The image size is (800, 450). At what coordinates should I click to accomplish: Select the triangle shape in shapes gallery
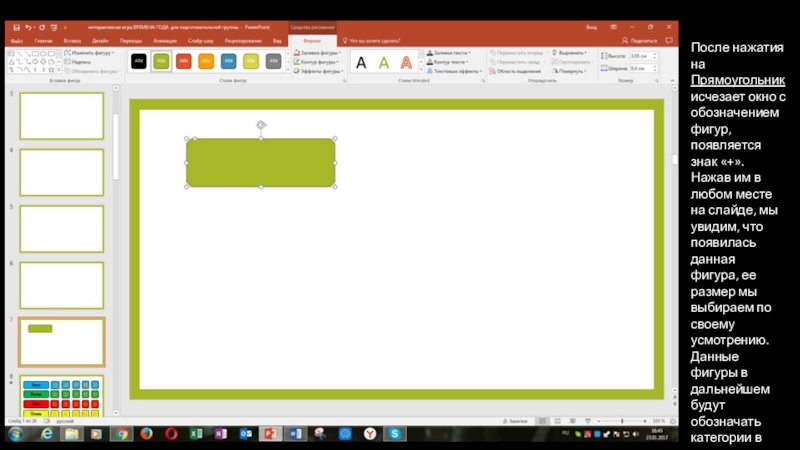tap(11, 62)
